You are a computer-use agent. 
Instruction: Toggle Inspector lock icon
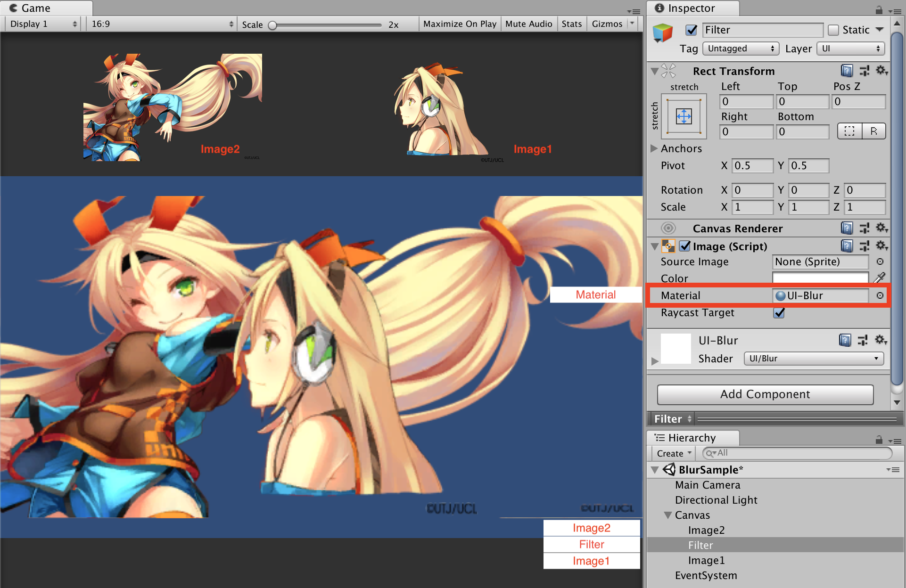879,9
